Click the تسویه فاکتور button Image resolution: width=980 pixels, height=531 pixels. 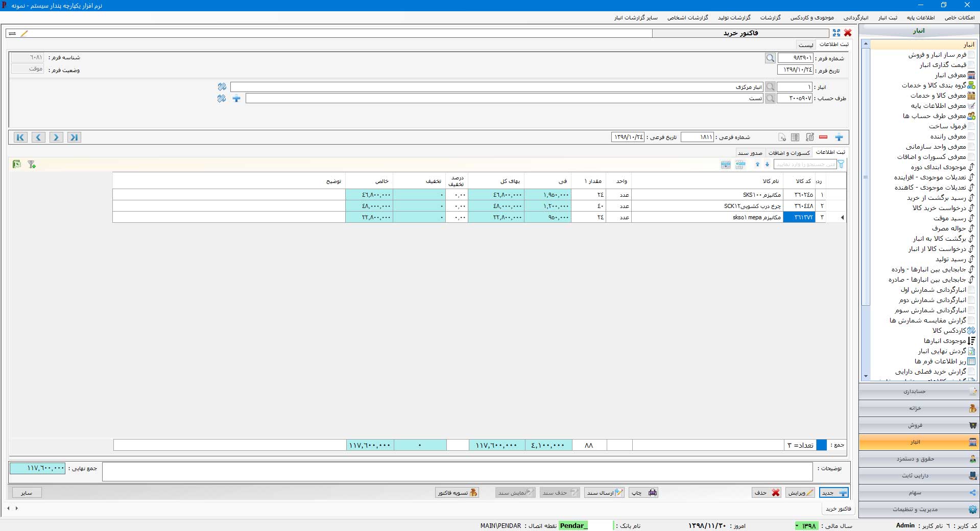[x=457, y=493]
